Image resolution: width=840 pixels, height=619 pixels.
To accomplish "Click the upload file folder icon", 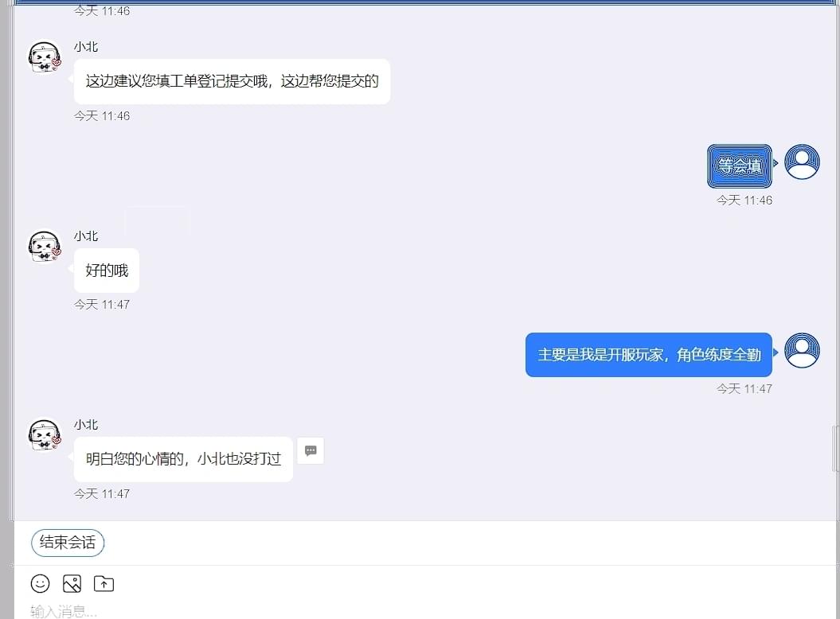I will (104, 584).
